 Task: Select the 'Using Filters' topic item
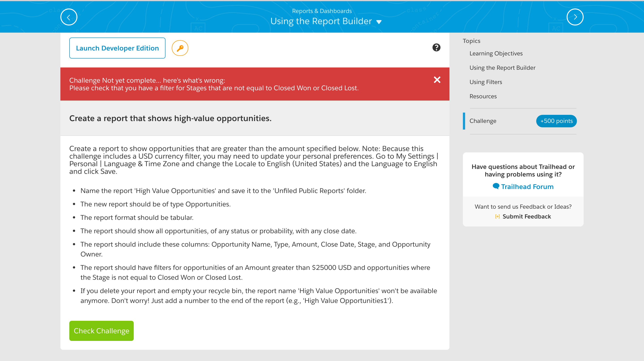click(486, 82)
